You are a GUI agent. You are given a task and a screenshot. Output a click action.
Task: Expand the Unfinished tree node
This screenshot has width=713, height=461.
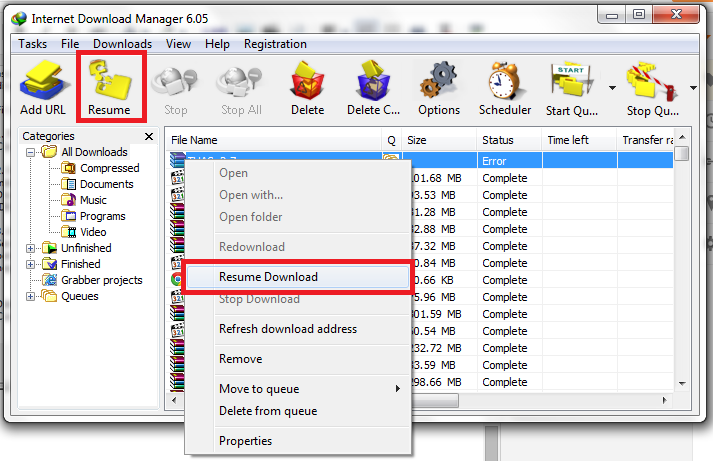pyautogui.click(x=30, y=248)
